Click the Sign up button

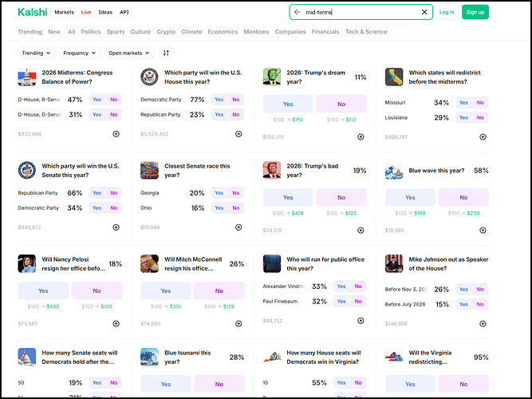click(x=475, y=12)
